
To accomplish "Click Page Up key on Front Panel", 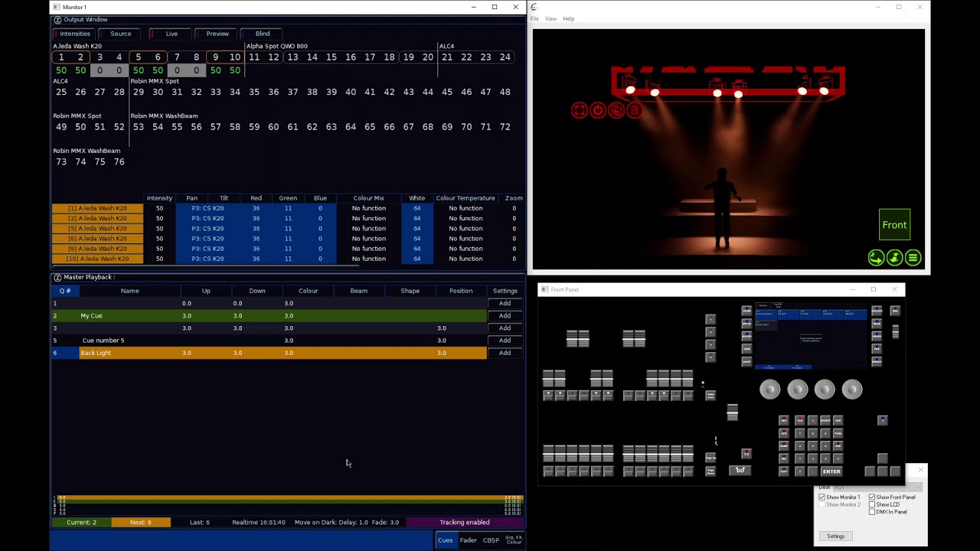I will tap(710, 458).
